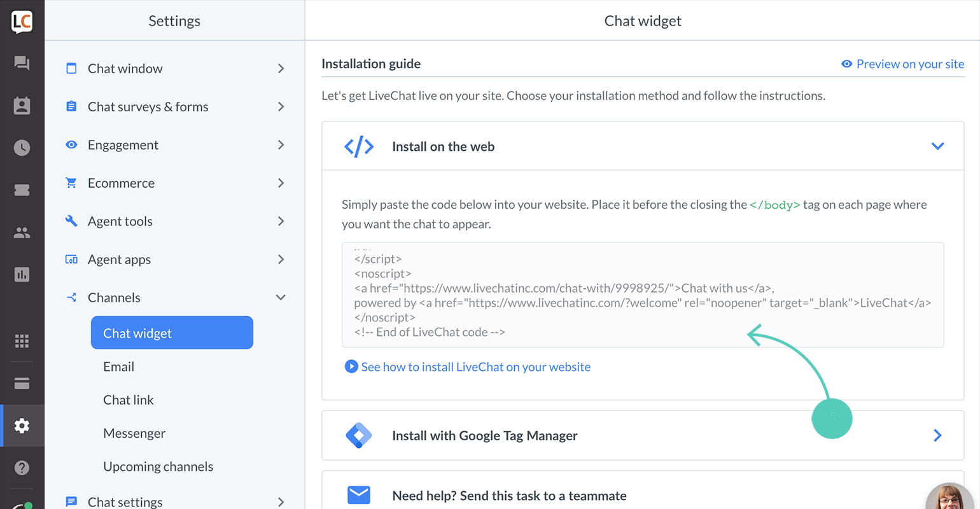980x509 pixels.
Task: Open Chat link under Channels
Action: tap(129, 400)
